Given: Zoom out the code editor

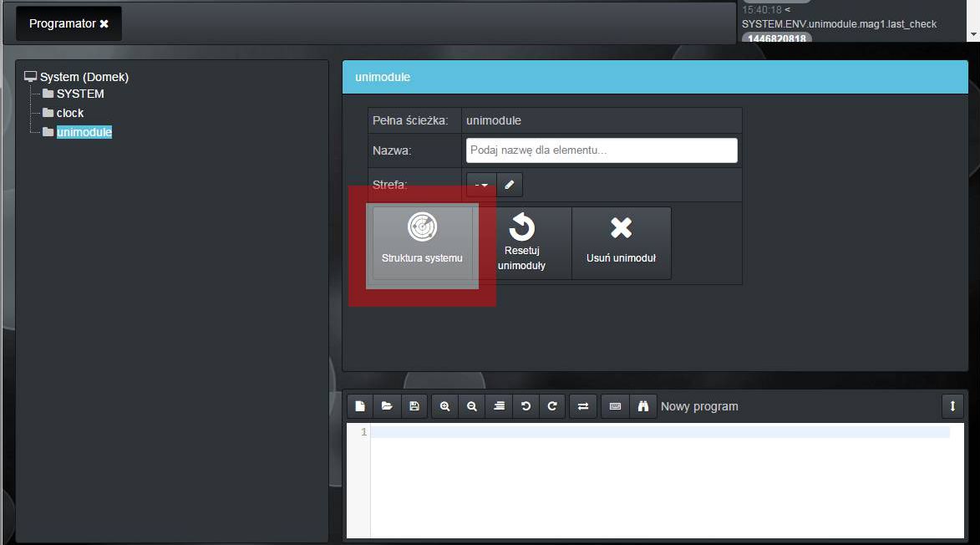Looking at the screenshot, I should 472,406.
